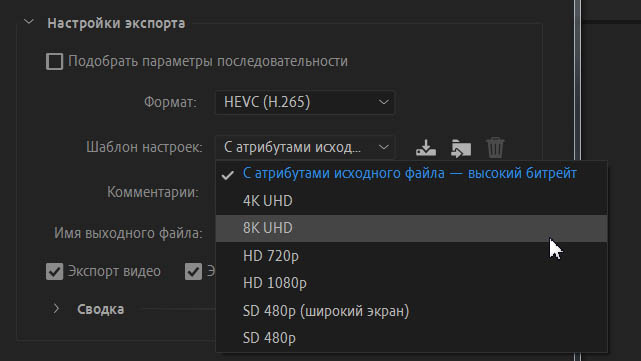Click the save preset icon
Image resolution: width=641 pixels, height=361 pixels.
[426, 148]
